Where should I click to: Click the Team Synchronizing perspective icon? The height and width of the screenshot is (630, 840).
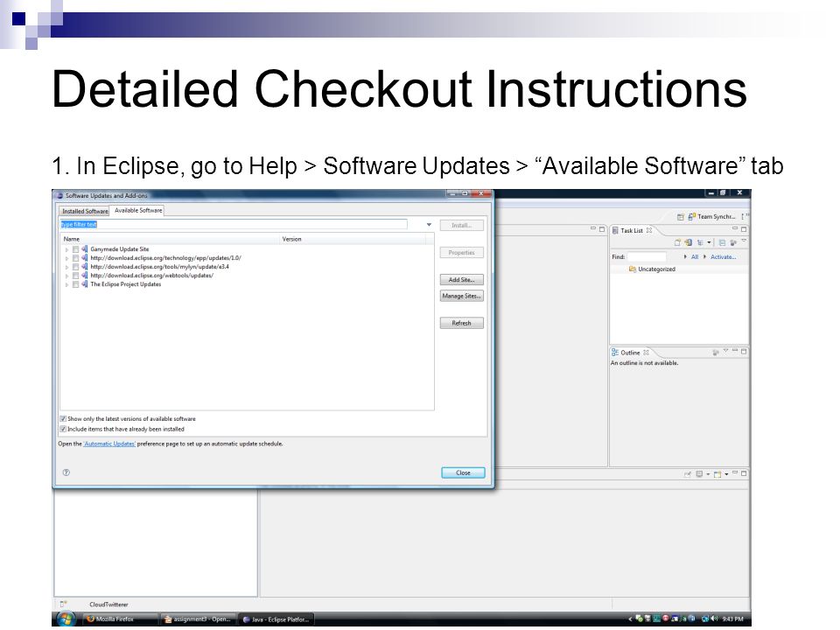691,216
